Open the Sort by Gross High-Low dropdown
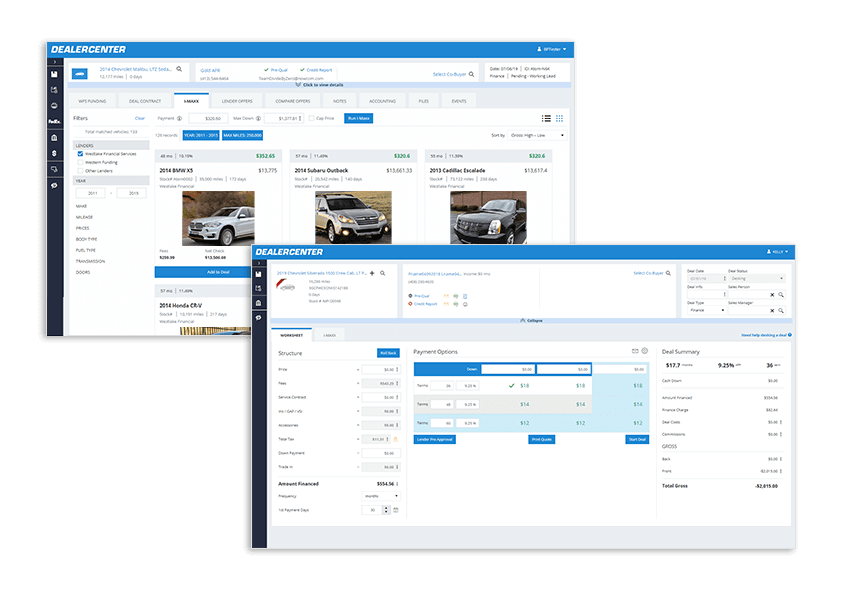 [537, 135]
